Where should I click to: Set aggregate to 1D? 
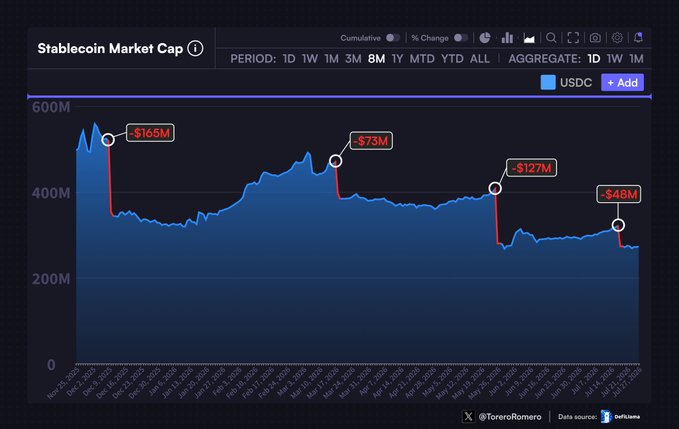594,59
